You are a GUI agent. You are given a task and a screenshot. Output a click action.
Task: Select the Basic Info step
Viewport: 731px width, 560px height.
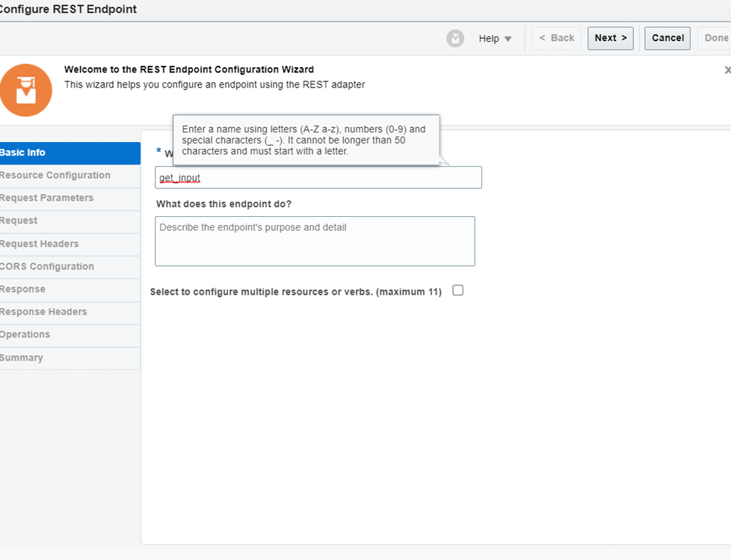[x=70, y=153]
